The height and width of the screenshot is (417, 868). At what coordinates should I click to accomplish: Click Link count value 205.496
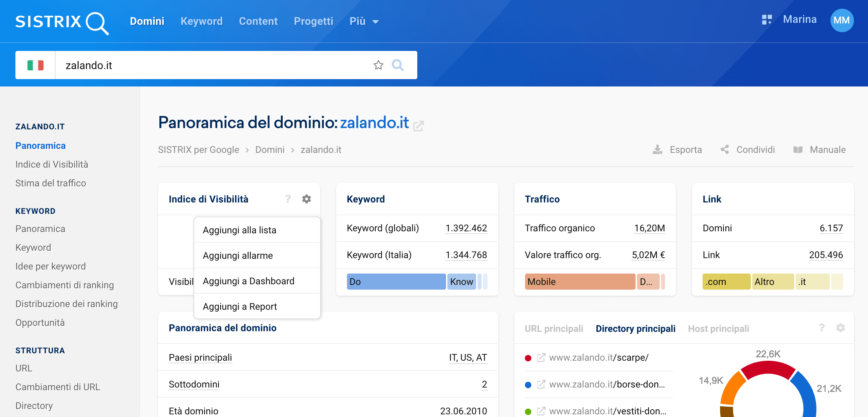pyautogui.click(x=826, y=255)
